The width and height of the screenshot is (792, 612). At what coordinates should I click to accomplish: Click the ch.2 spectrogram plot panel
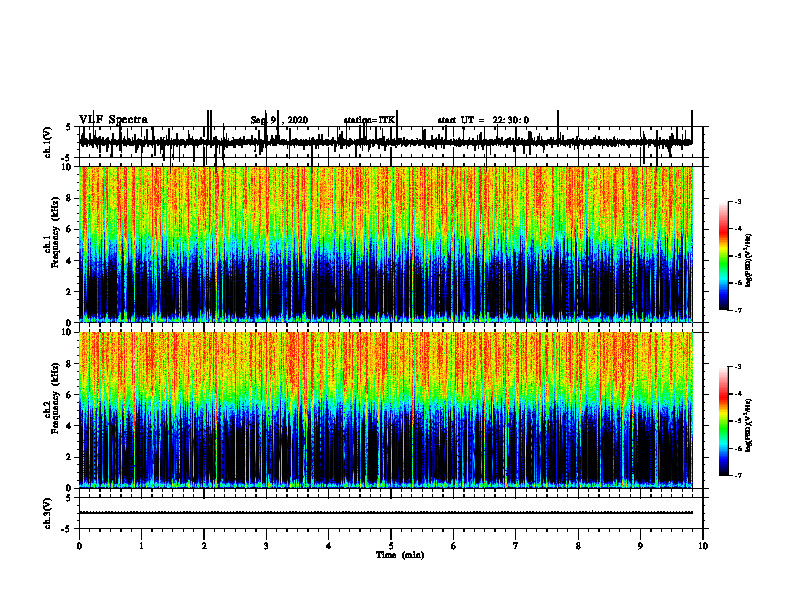(385, 410)
